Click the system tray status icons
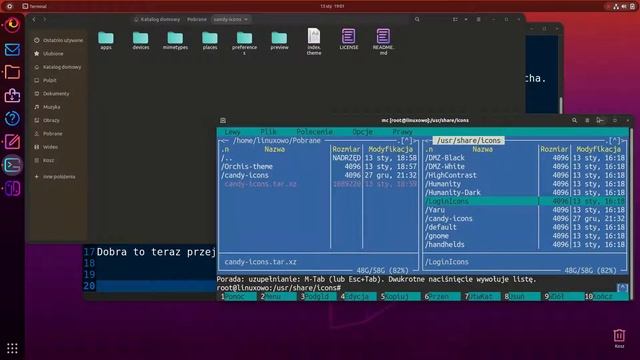The image size is (640, 360). 624,6
